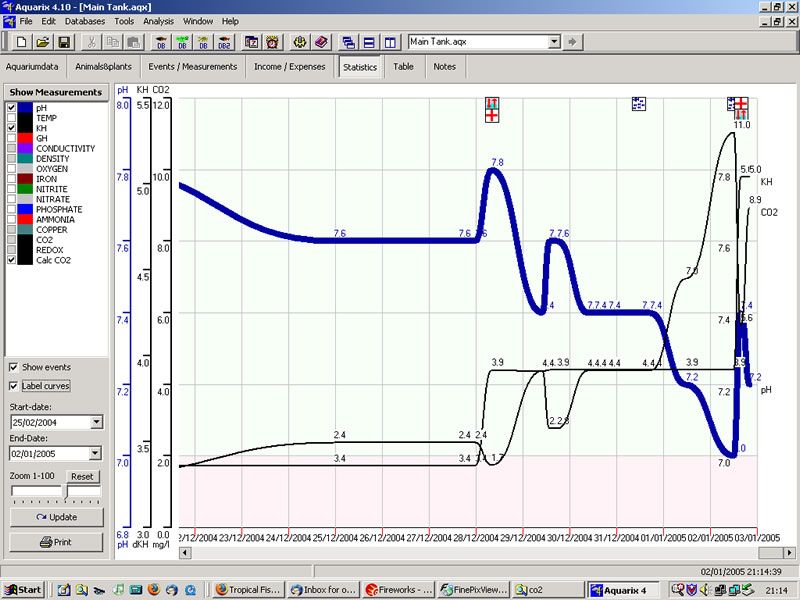This screenshot has width=800, height=600.
Task: Open the Help menu
Action: click(x=230, y=21)
